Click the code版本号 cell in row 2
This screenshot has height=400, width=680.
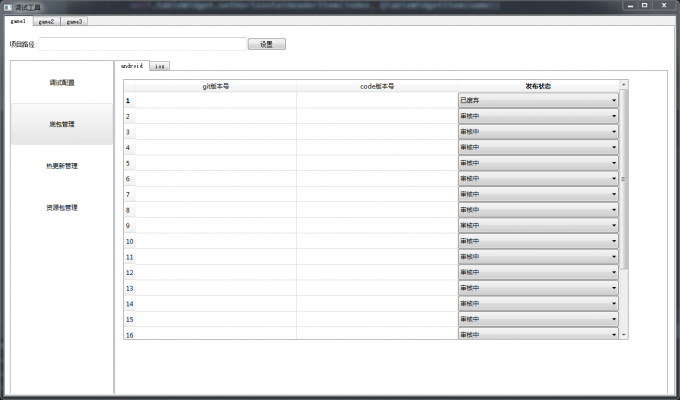377,116
